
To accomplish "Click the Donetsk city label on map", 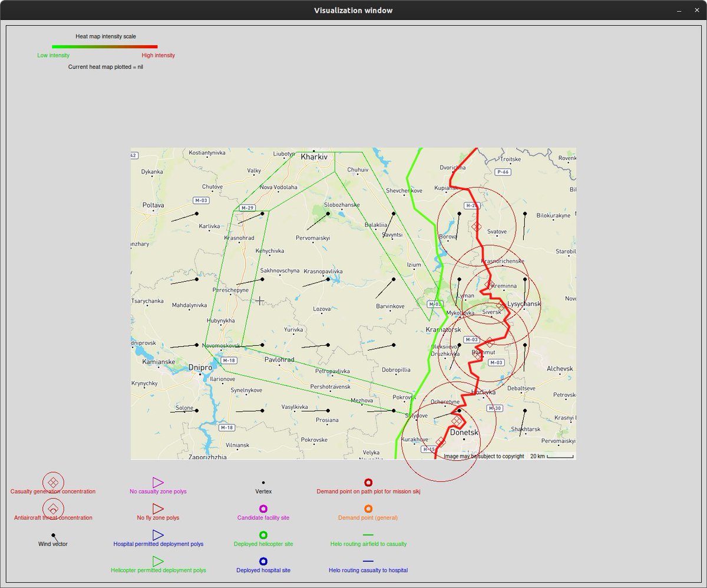I will coord(464,432).
